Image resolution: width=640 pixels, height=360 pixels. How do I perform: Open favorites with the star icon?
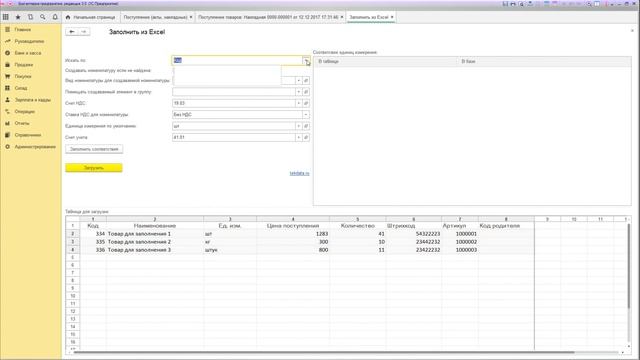18,17
